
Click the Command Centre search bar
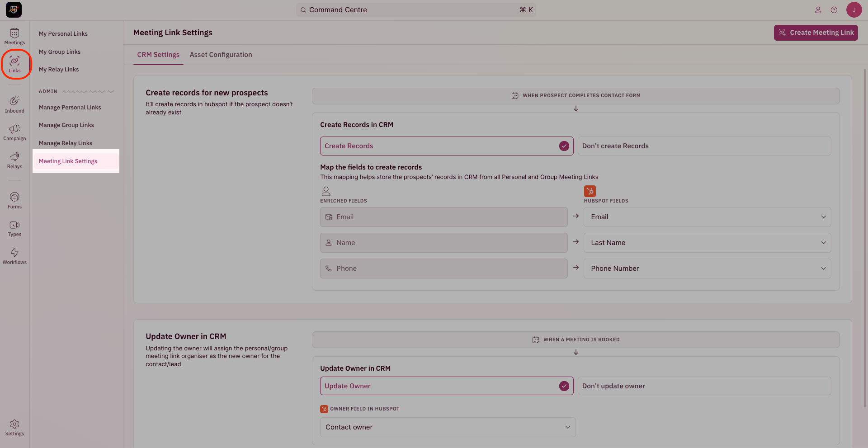click(x=416, y=10)
